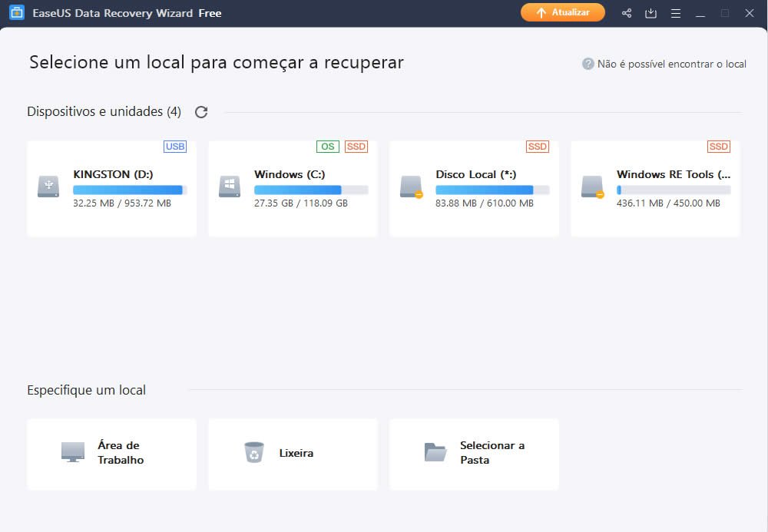Click the '436.11 MB / 450.00 MB' text

tap(668, 203)
